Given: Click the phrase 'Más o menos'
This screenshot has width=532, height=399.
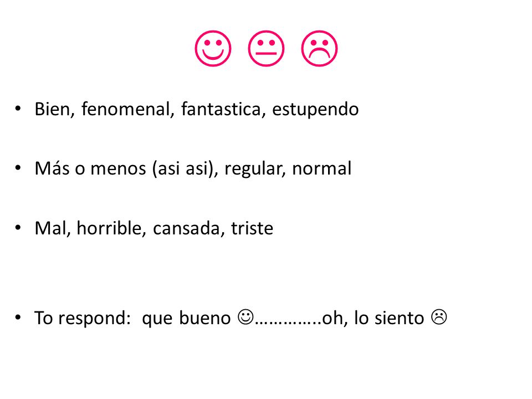Looking at the screenshot, I should 90,168.
